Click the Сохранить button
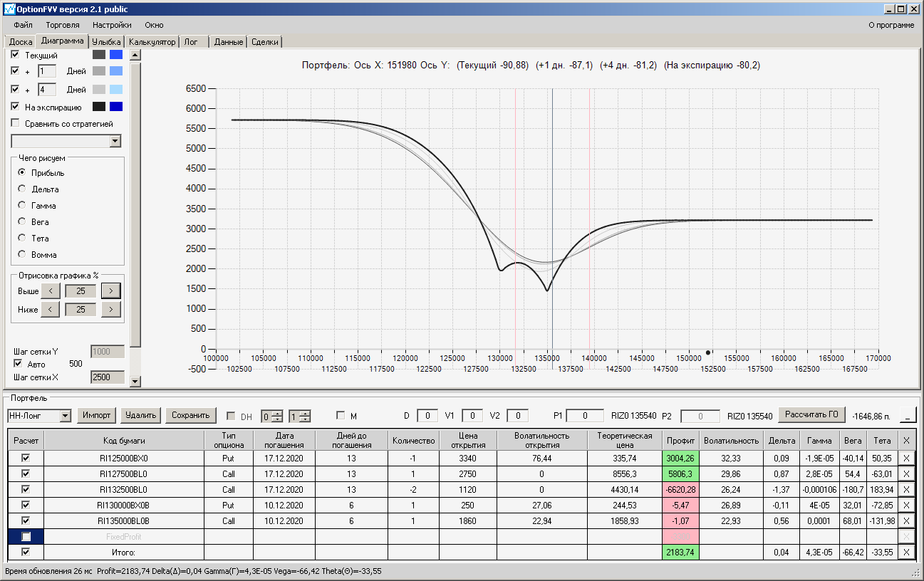924x581 pixels. 190,415
